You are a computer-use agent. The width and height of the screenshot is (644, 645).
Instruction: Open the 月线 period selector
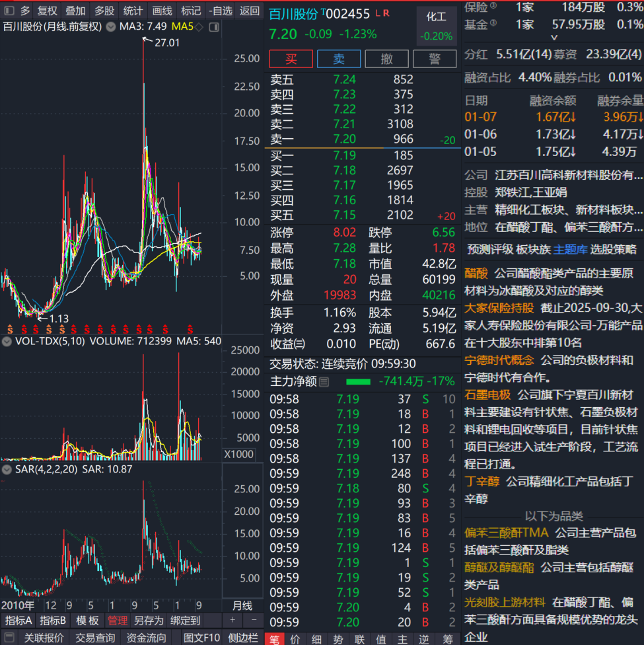coord(242,606)
